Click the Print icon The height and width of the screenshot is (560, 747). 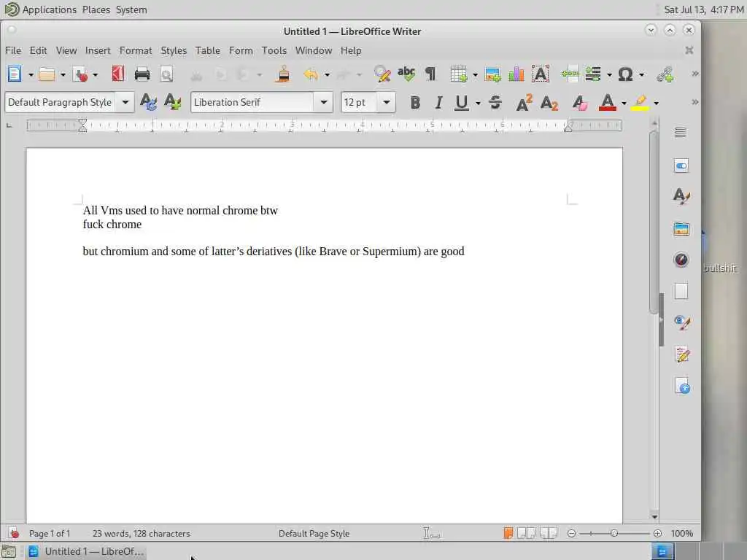(x=142, y=74)
